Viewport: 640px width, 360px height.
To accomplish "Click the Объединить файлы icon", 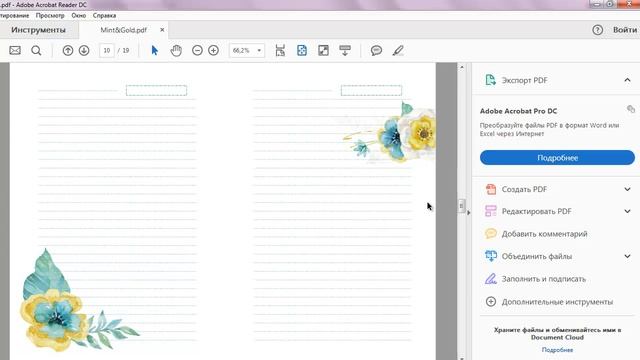I will 491,256.
